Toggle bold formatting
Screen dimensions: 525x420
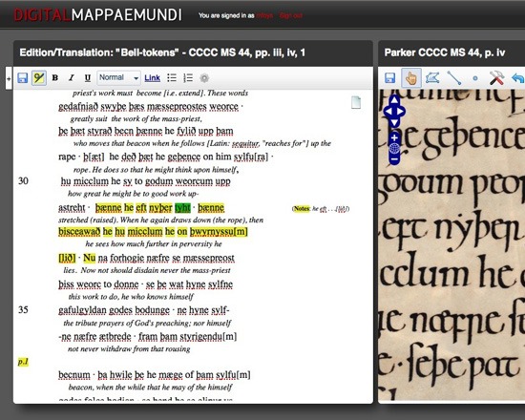coord(55,78)
